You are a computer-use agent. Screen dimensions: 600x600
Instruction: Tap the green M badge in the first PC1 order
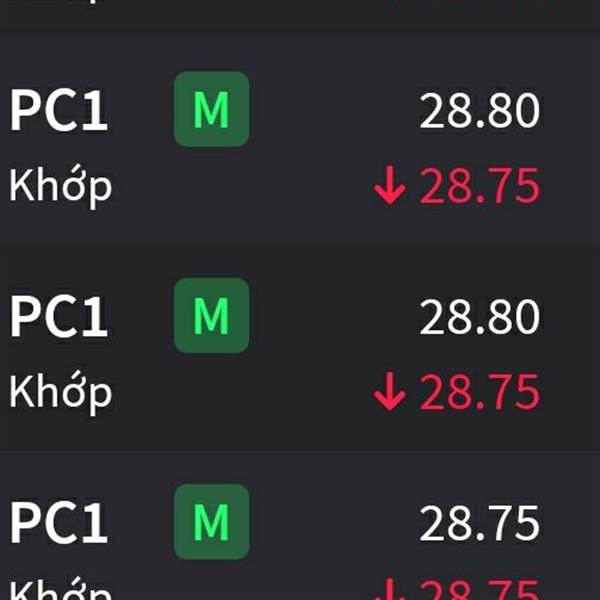(x=212, y=109)
